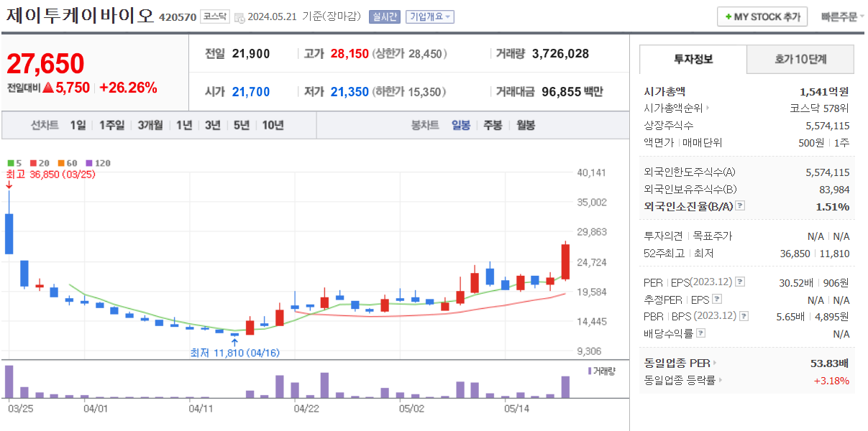Select the 1주일 line chart period
868x431 pixels.
tap(111, 125)
